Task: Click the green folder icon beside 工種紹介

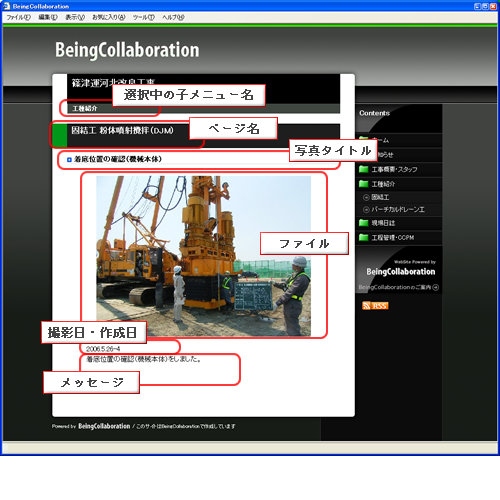Action: point(363,184)
